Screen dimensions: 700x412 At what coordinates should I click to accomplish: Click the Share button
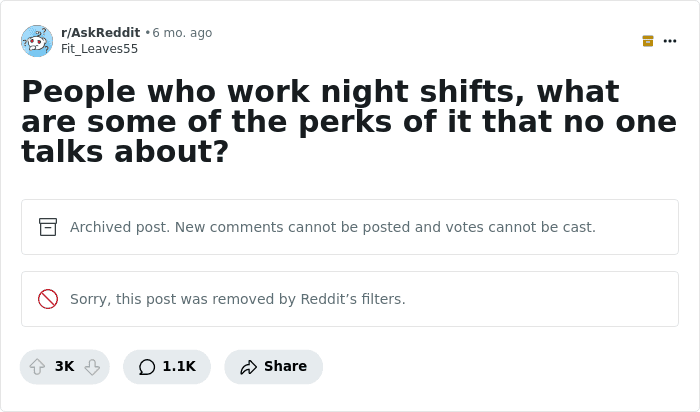273,367
